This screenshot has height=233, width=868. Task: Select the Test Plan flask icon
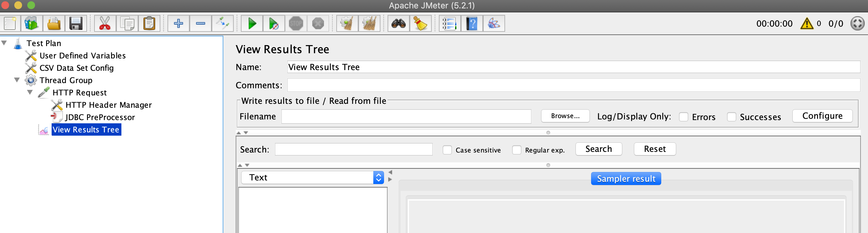click(18, 43)
